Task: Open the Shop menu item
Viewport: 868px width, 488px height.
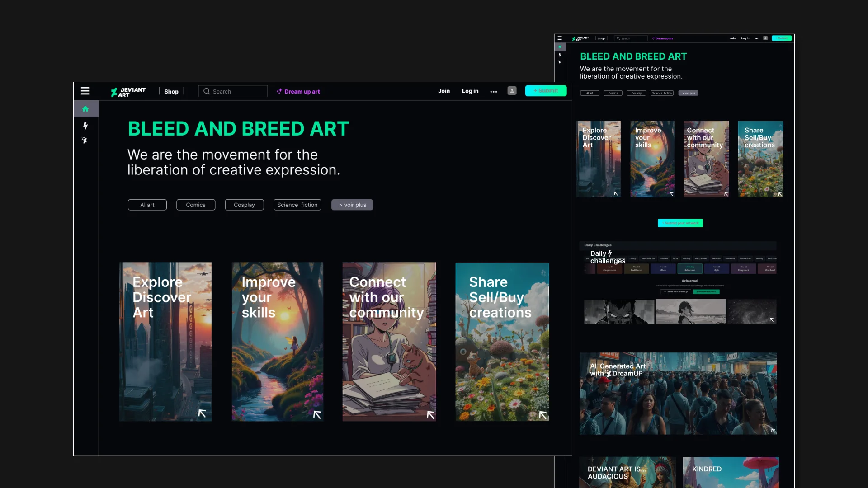Action: click(171, 91)
